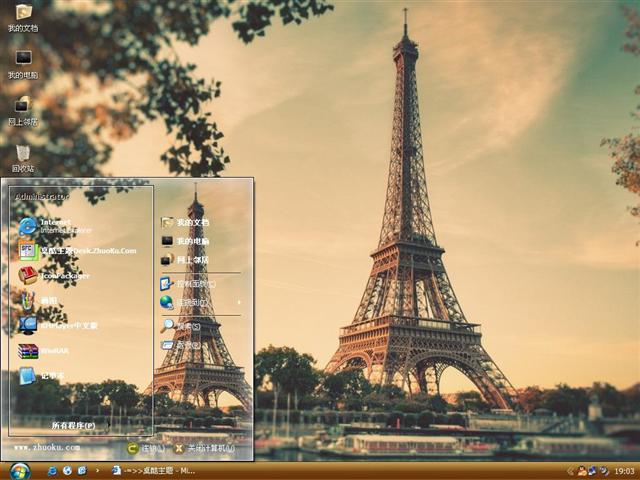The width and height of the screenshot is (640, 480).
Task: Select 我的电脑 desktop icon
Action: click(23, 65)
